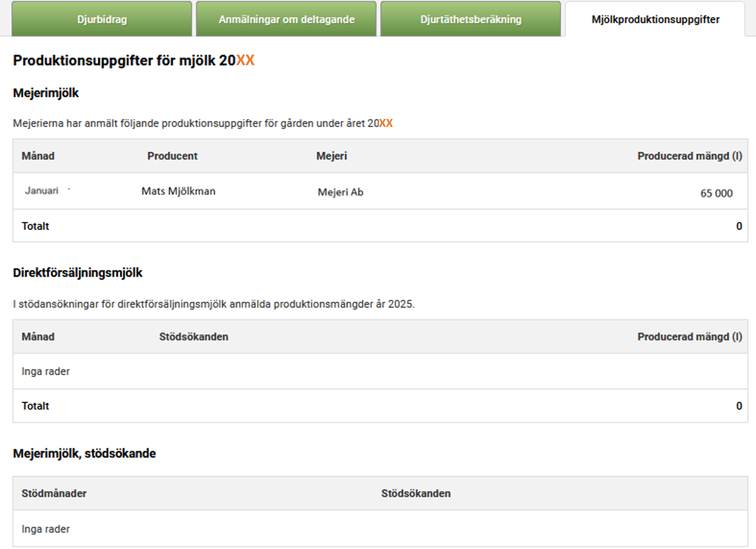Click the Producent column header
756x549 pixels.
(x=172, y=156)
